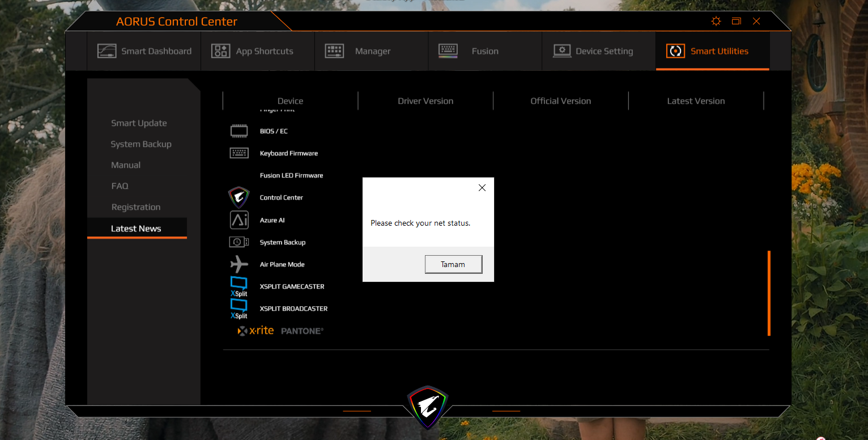Open the FAQ sidebar item
Image resolution: width=868 pixels, height=440 pixels.
click(120, 186)
